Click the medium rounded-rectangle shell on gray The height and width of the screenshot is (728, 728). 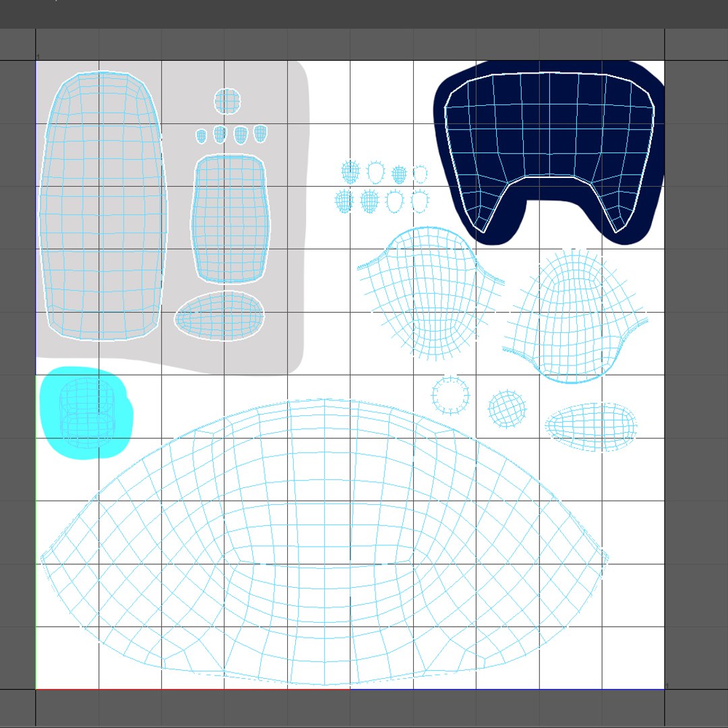point(230,218)
